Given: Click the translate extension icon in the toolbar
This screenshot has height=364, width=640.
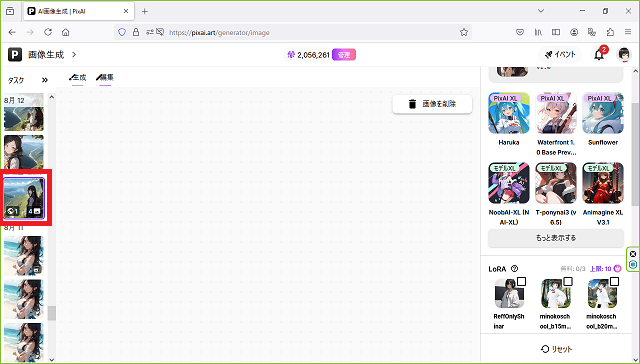Looking at the screenshot, I should 592,32.
